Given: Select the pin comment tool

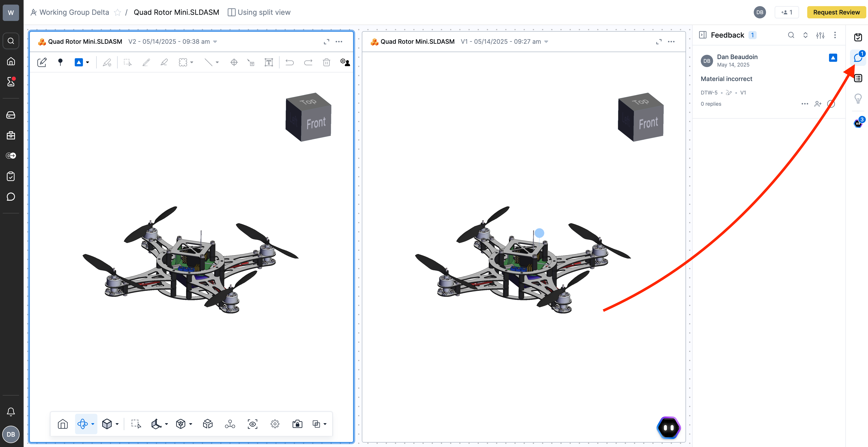Looking at the screenshot, I should (60, 62).
